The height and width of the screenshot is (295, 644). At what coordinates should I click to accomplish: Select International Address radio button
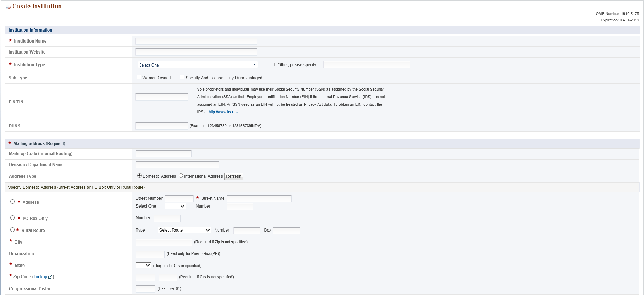[x=181, y=176]
